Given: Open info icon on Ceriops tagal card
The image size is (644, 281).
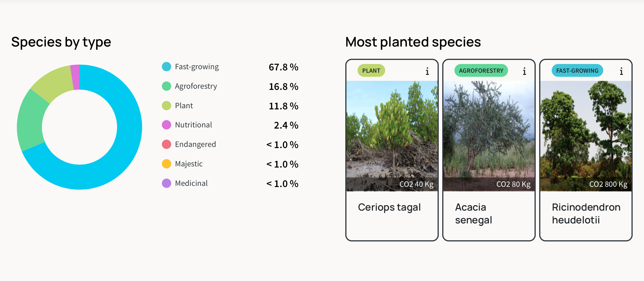Looking at the screenshot, I should 427,71.
